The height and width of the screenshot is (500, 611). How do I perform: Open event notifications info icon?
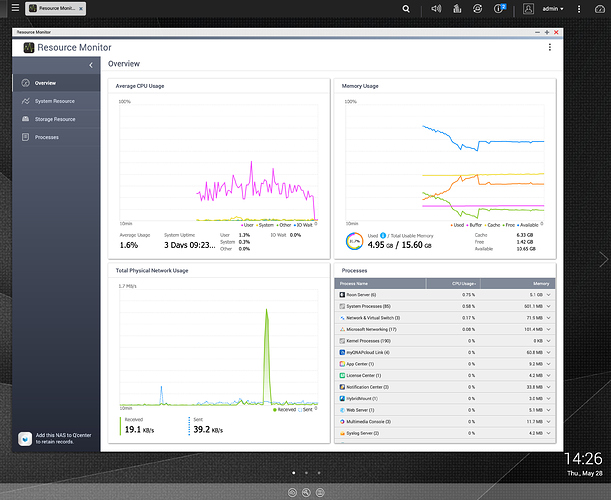pos(499,9)
